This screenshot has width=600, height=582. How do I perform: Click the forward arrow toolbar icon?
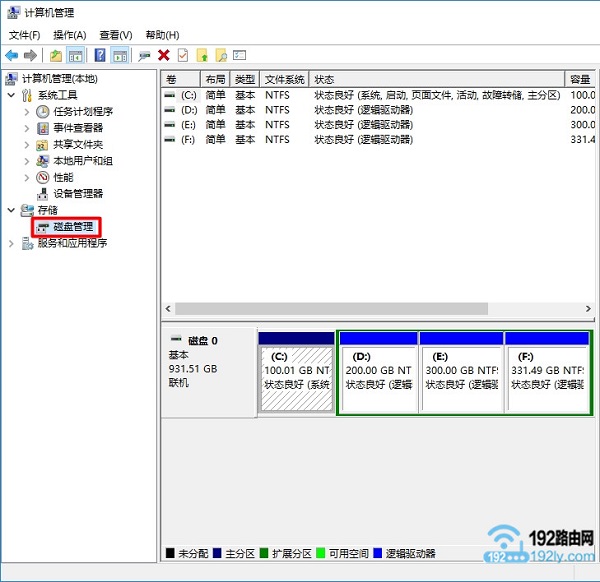[30, 55]
